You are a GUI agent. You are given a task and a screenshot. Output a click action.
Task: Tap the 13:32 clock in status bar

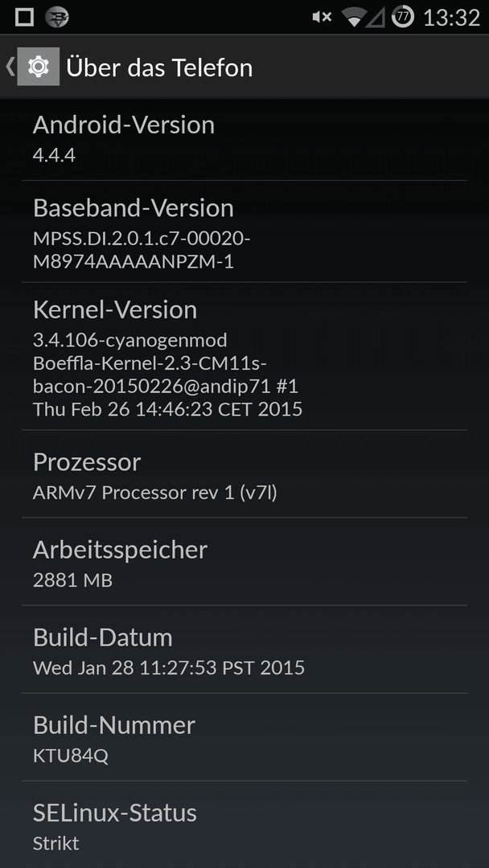[451, 18]
